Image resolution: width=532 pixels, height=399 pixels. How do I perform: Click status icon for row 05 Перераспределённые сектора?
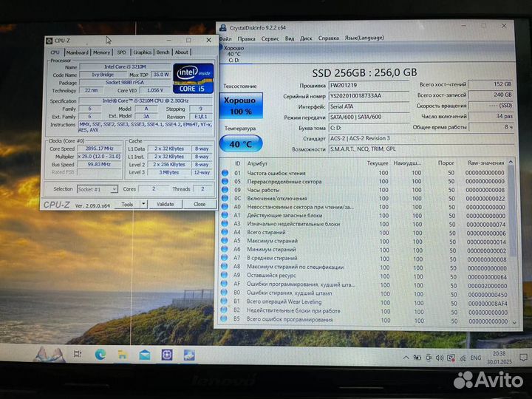225,181
